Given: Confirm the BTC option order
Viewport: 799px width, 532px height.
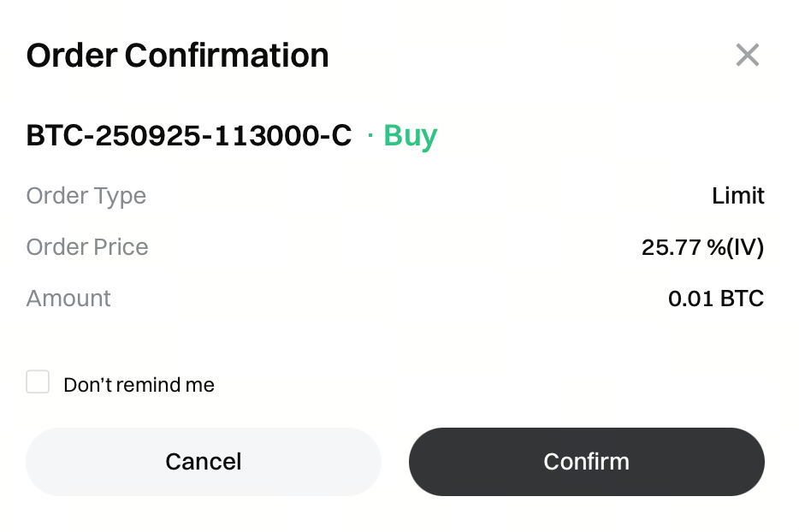Looking at the screenshot, I should (x=586, y=462).
